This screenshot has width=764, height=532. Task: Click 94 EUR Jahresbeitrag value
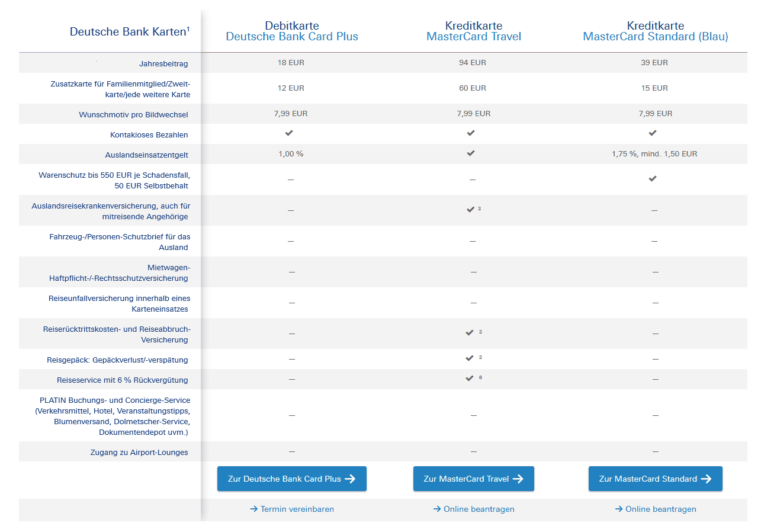473,62
